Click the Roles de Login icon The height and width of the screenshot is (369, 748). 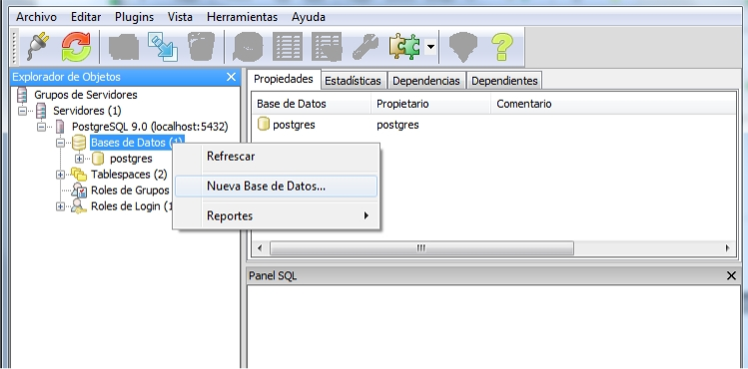tap(79, 206)
